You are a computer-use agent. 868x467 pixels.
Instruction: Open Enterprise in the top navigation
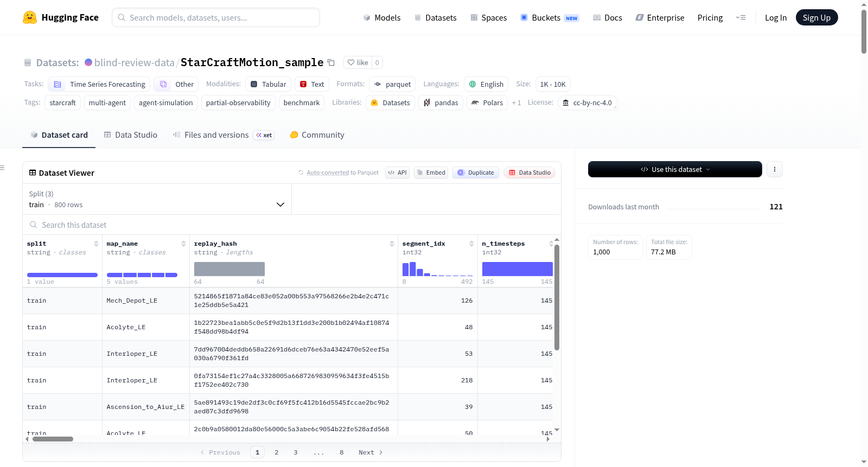pyautogui.click(x=660, y=18)
